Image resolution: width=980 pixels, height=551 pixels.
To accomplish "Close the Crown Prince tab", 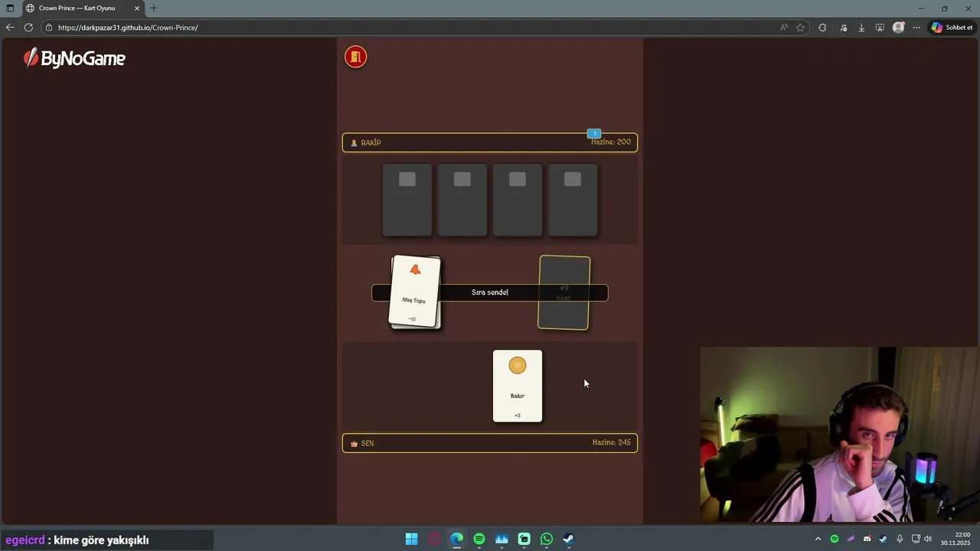I will coord(136,8).
